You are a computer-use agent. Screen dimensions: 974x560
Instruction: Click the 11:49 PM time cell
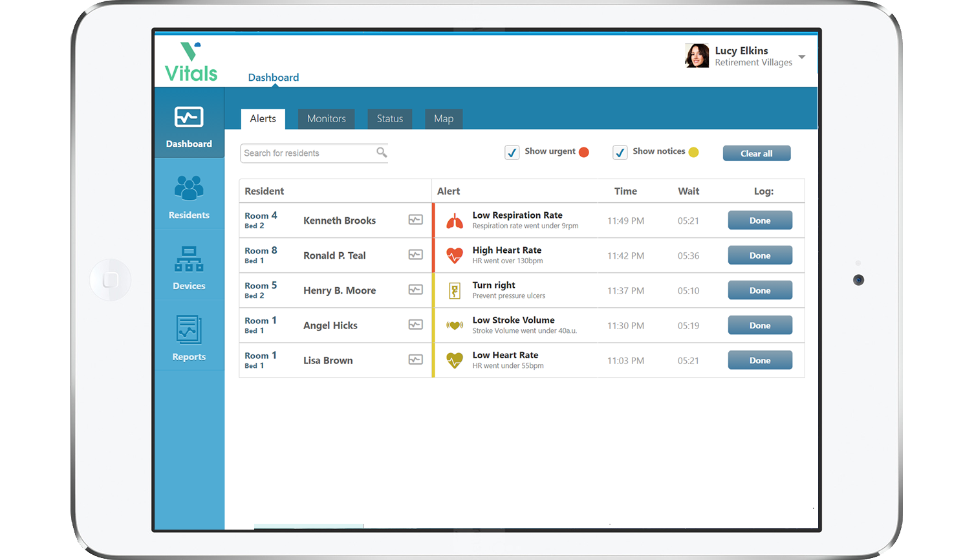tap(625, 221)
